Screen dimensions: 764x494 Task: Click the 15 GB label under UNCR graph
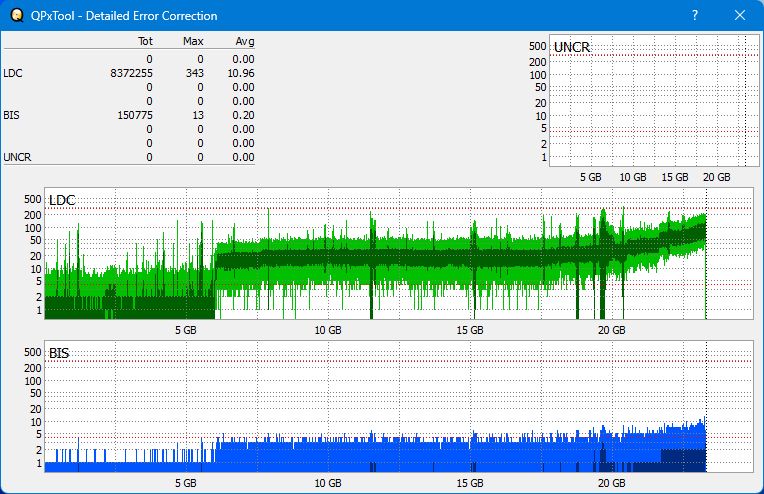click(x=675, y=177)
